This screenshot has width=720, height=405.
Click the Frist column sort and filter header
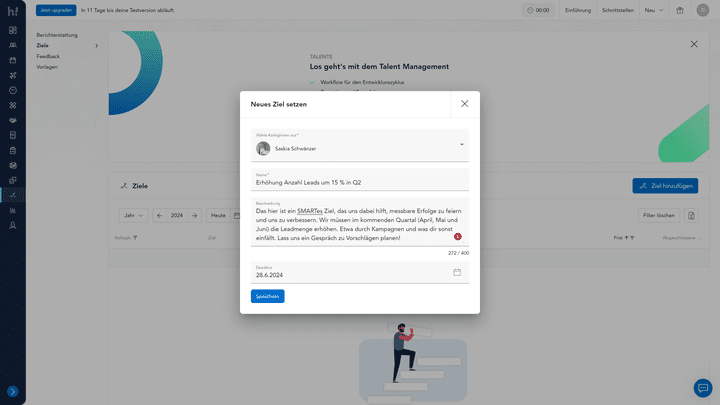[x=624, y=238]
